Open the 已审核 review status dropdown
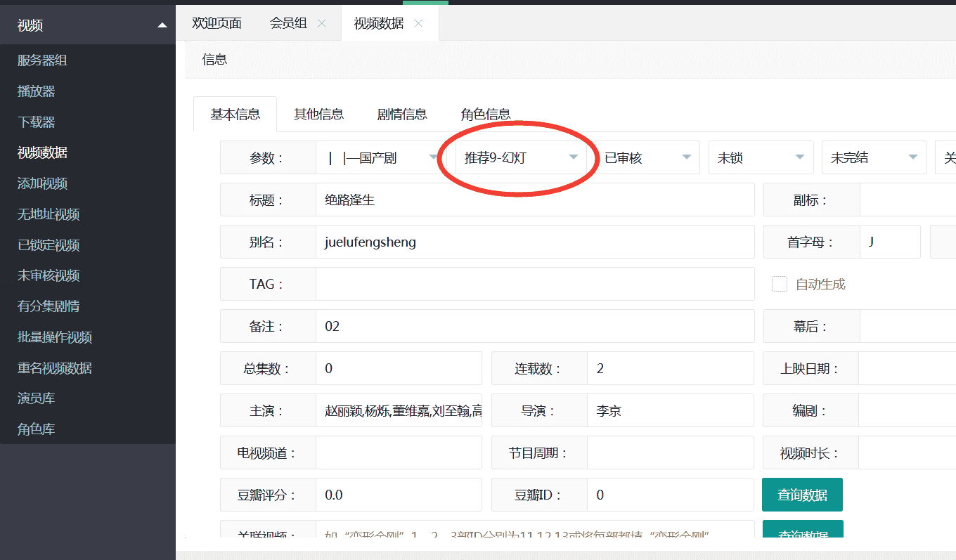 647,157
